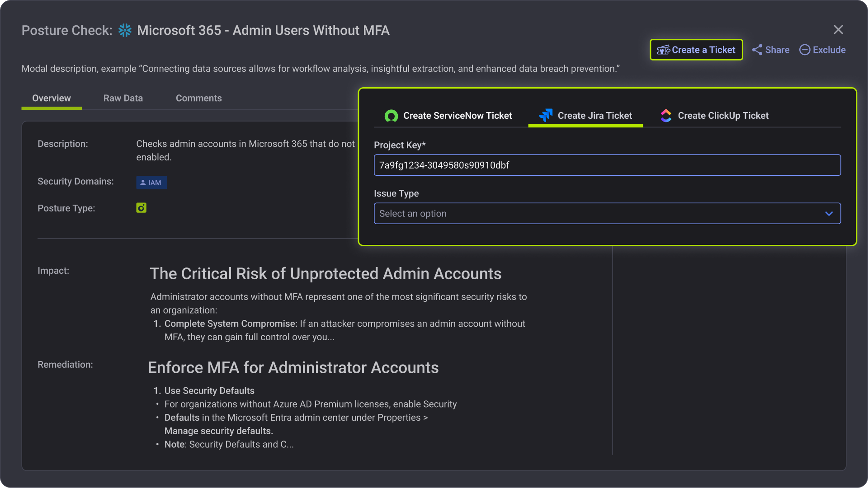Image resolution: width=868 pixels, height=488 pixels.
Task: Click the 'Manage security defaults.' text
Action: [x=219, y=431]
